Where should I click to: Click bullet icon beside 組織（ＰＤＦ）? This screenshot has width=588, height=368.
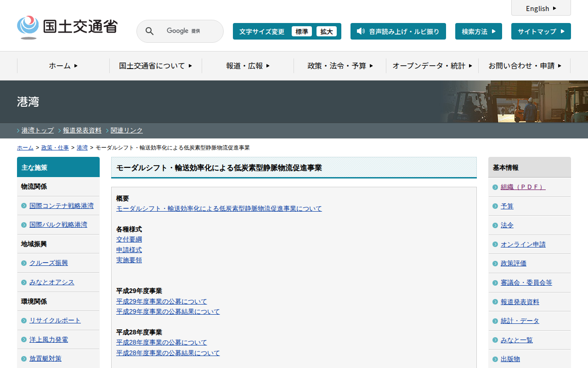pyautogui.click(x=495, y=187)
